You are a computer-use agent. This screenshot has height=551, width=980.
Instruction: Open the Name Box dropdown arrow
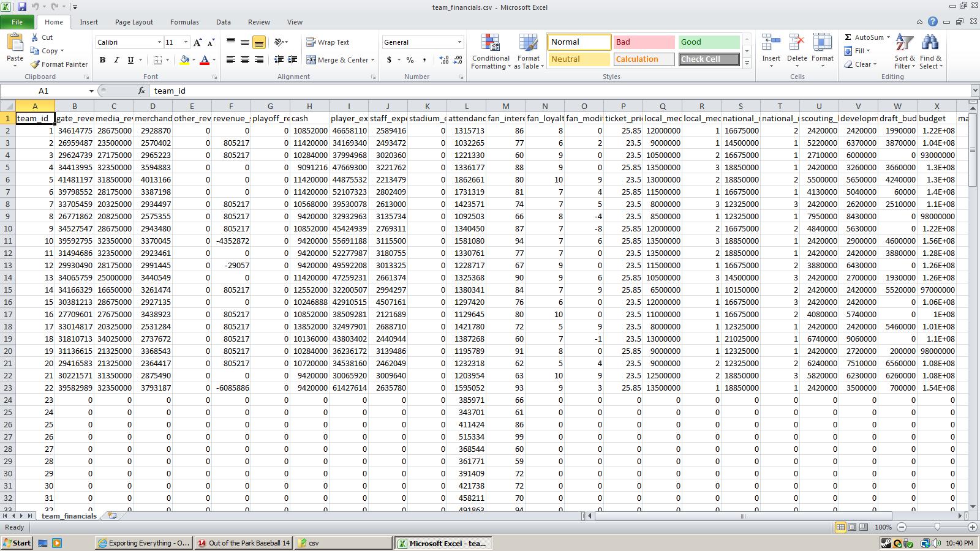pyautogui.click(x=91, y=91)
